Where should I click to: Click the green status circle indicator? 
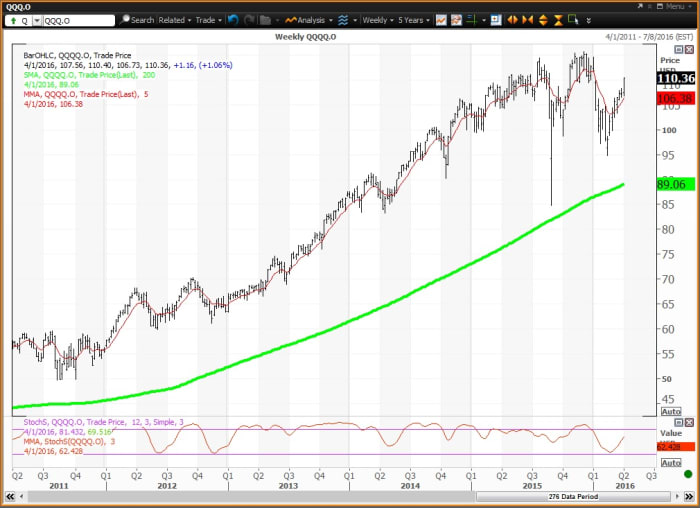tap(688, 474)
